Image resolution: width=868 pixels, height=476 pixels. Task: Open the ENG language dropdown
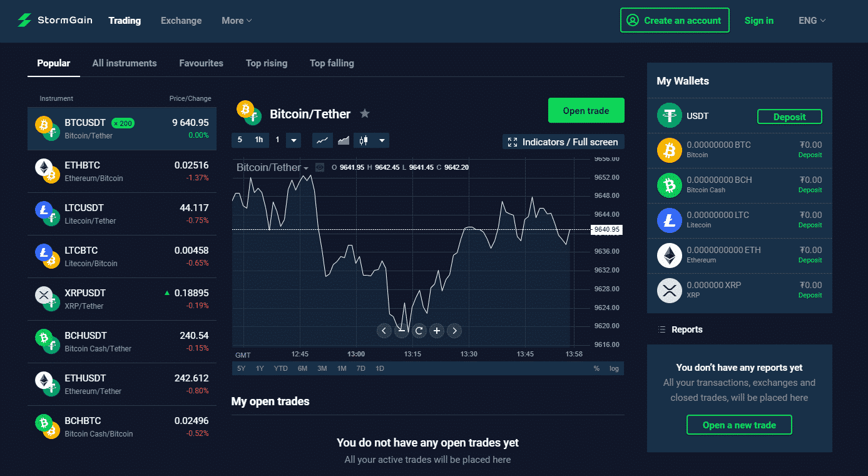pos(812,21)
